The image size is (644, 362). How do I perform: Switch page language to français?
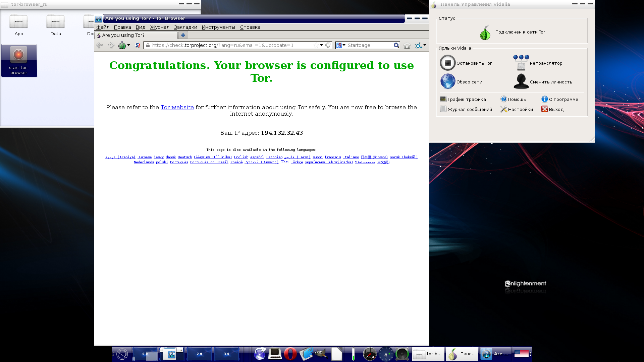pyautogui.click(x=333, y=157)
